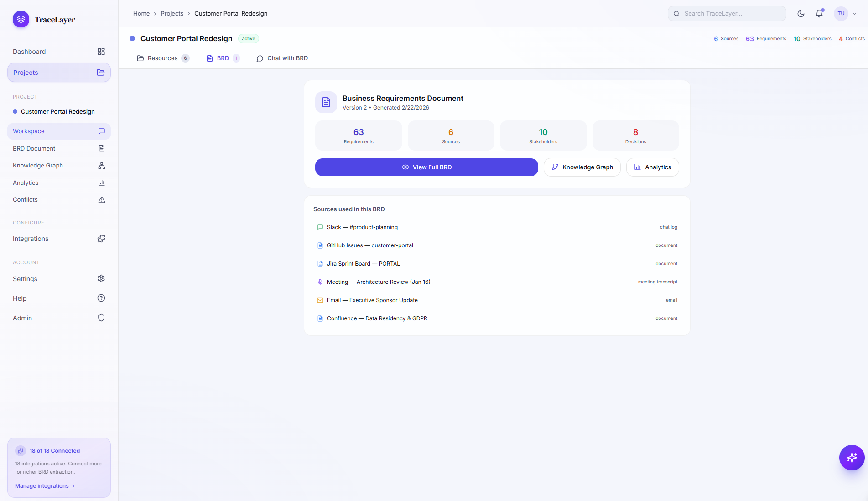This screenshot has width=868, height=501.
Task: Open the Slack #product-planning source
Action: point(362,227)
